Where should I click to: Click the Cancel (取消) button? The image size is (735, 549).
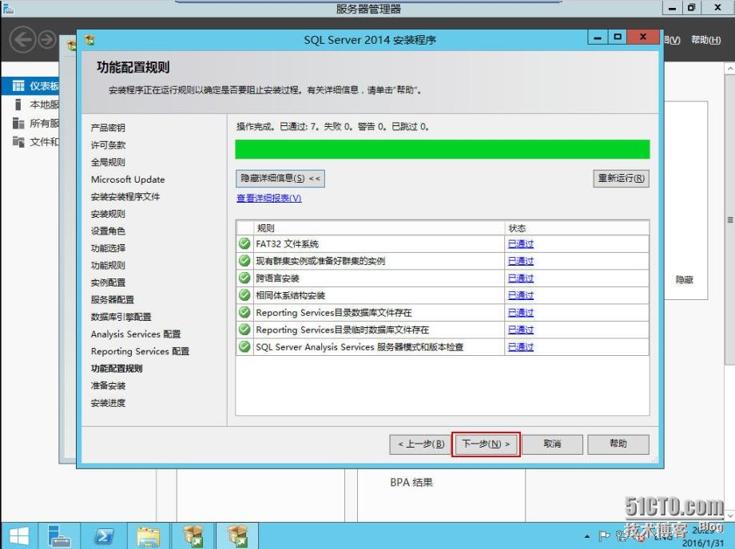552,444
